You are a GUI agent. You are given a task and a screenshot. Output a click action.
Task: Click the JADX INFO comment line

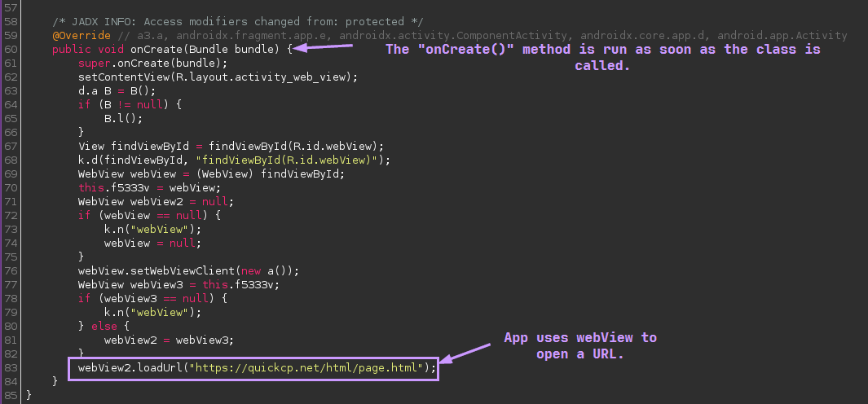tap(237, 21)
